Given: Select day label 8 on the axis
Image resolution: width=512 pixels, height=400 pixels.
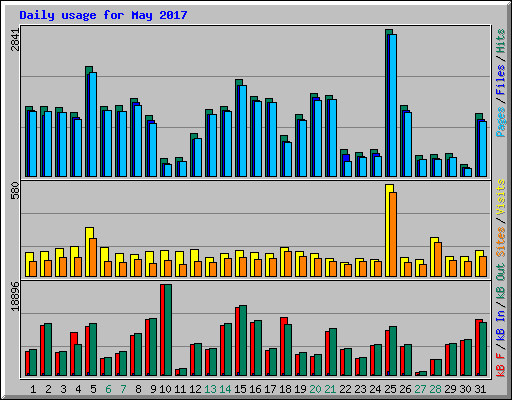Looking at the screenshot, I should pyautogui.click(x=138, y=389).
